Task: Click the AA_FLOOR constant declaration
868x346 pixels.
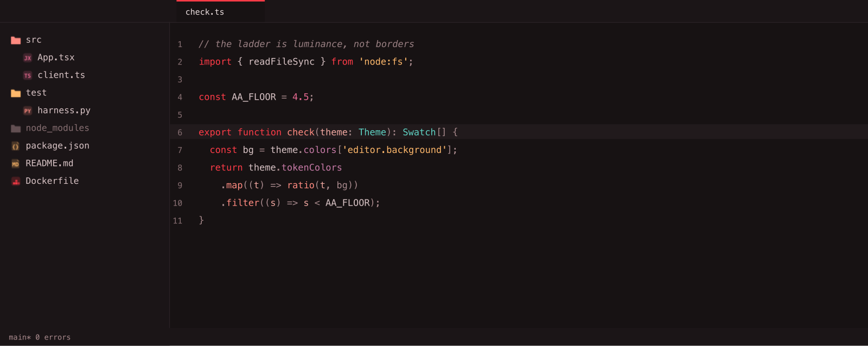Action: [254, 97]
